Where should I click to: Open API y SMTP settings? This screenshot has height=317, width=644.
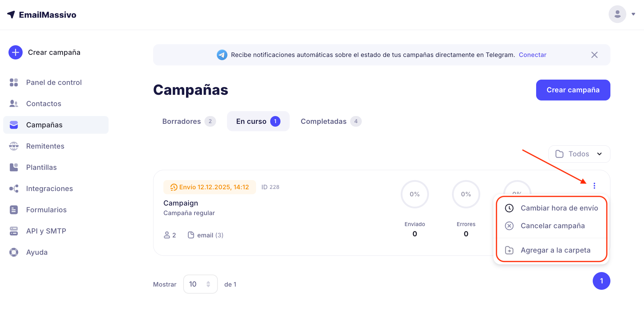pyautogui.click(x=46, y=231)
